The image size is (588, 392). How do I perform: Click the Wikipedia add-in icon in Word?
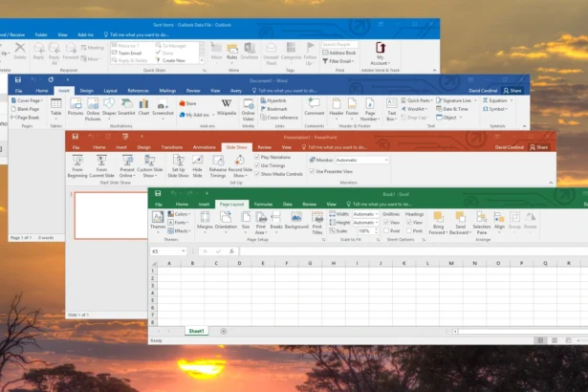227,106
